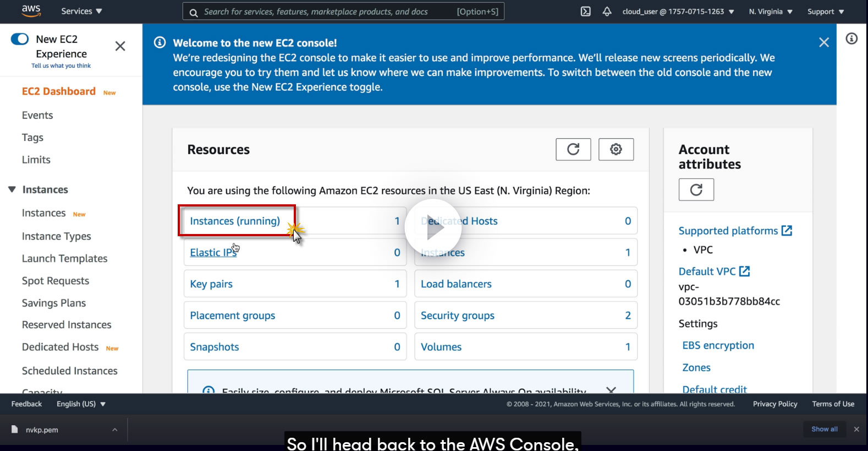868x451 pixels.
Task: Open Spot Requests in the sidebar
Action: point(56,281)
